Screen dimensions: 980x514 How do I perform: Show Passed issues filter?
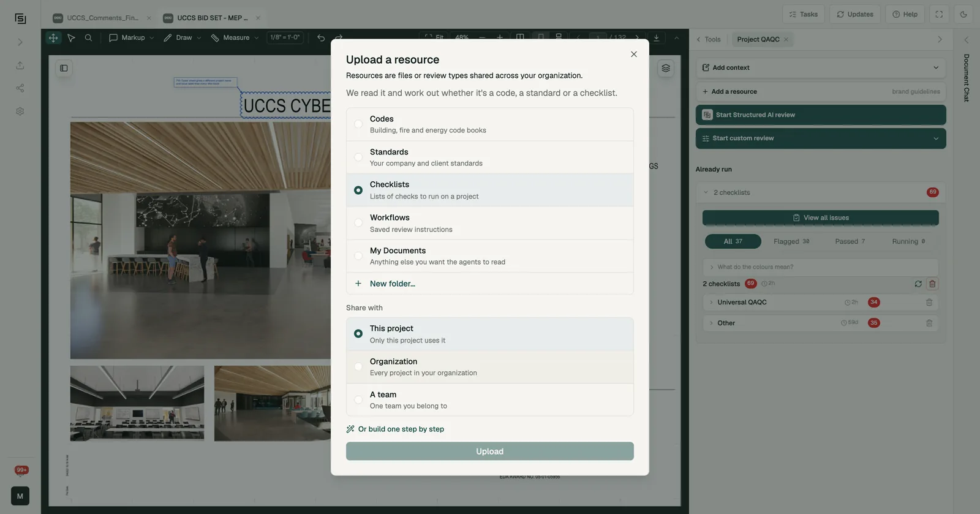point(850,241)
